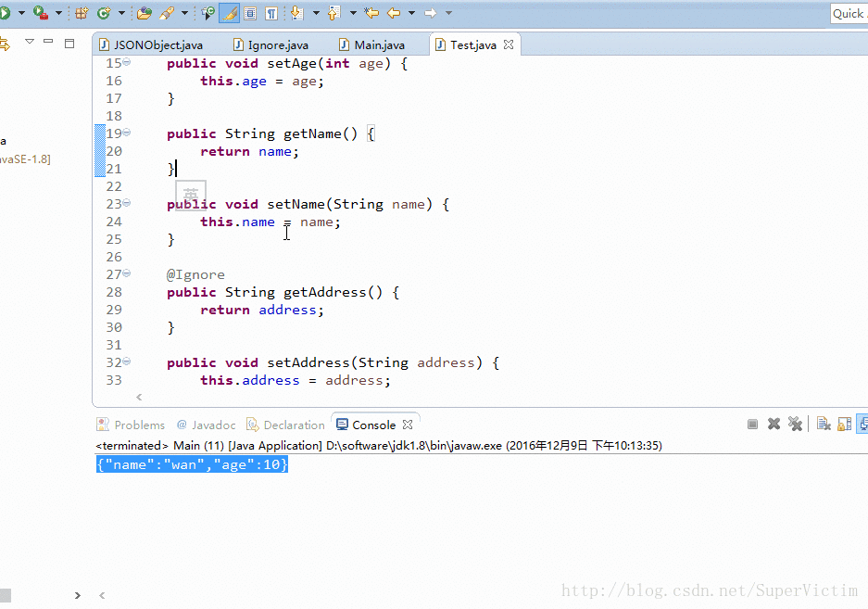
Task: Expand the new Java class dropdown
Action: coord(121,13)
